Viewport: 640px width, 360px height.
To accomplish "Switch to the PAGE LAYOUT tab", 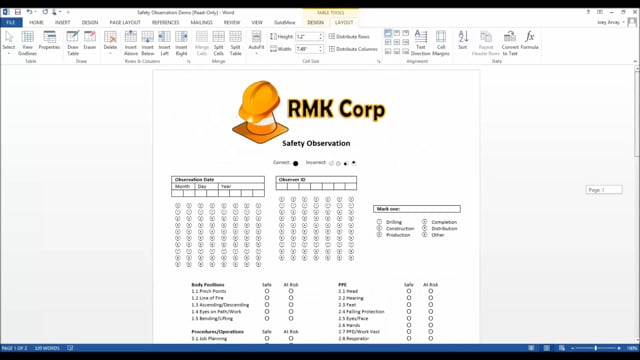I will click(x=125, y=22).
